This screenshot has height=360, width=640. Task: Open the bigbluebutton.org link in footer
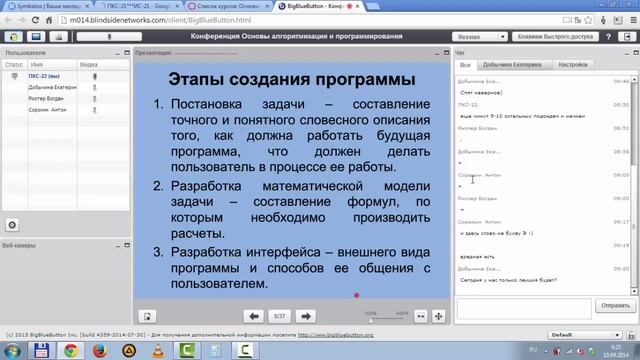[x=336, y=335]
